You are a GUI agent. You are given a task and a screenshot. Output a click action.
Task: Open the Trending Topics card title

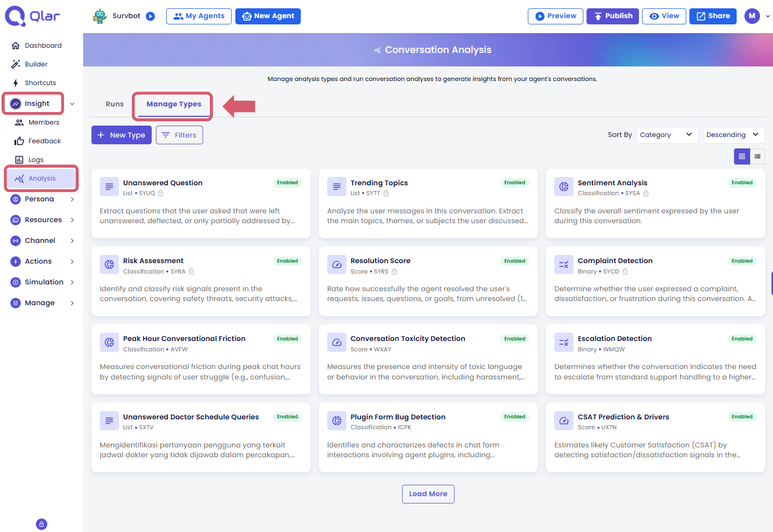coord(379,183)
